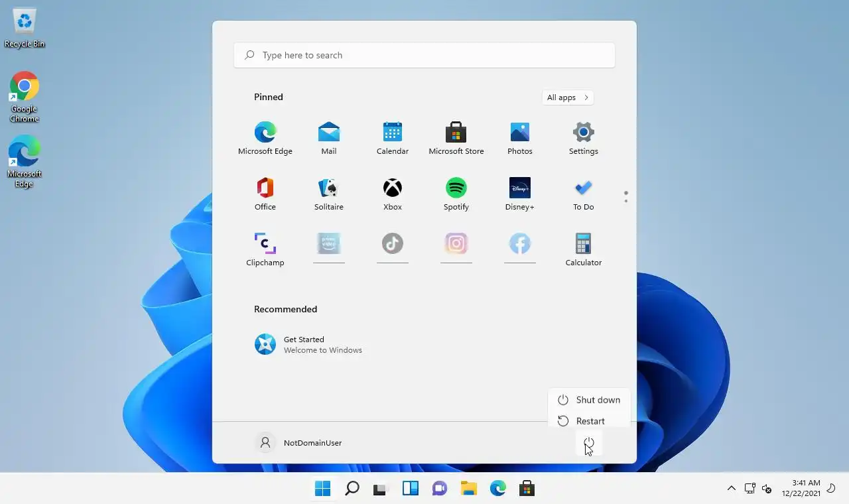The image size is (849, 504).
Task: Click the Windows Start button on the taskbar
Action: tap(323, 489)
